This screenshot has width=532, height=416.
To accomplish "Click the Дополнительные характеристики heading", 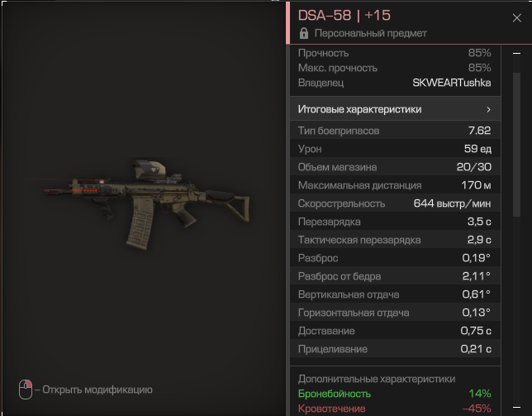I will pyautogui.click(x=377, y=379).
